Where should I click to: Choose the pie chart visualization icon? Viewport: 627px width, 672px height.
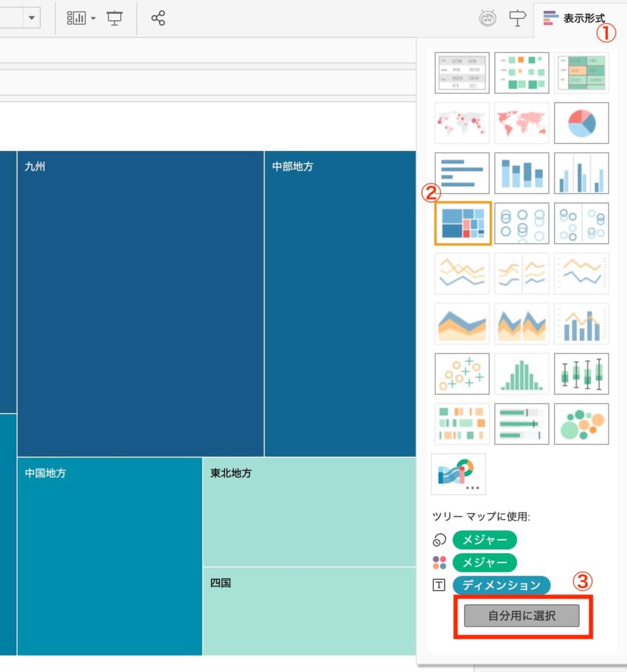(x=581, y=123)
